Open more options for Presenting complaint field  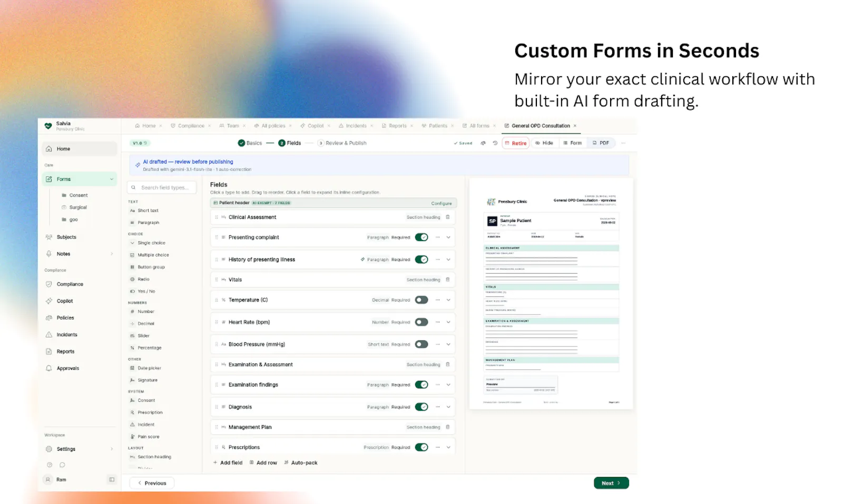pos(437,238)
